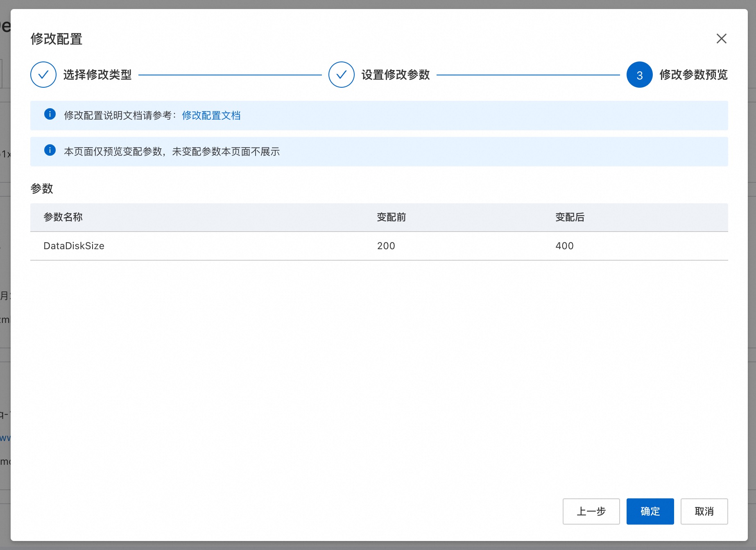The height and width of the screenshot is (550, 756).
Task: Click the info icon beside 修改配置说明文档请参考
Action: tap(50, 114)
